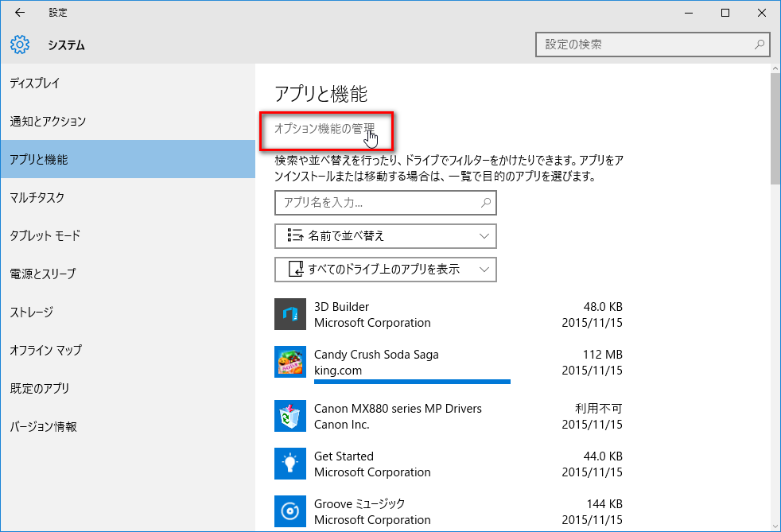Open オフライン マップ settings page
The image size is (781, 532).
pyautogui.click(x=128, y=350)
